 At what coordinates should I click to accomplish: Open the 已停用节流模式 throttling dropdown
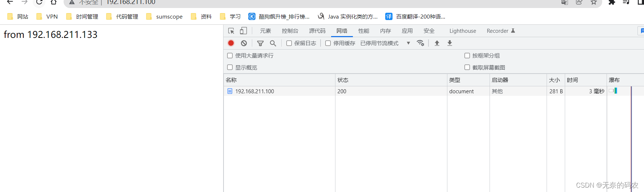[x=385, y=43]
